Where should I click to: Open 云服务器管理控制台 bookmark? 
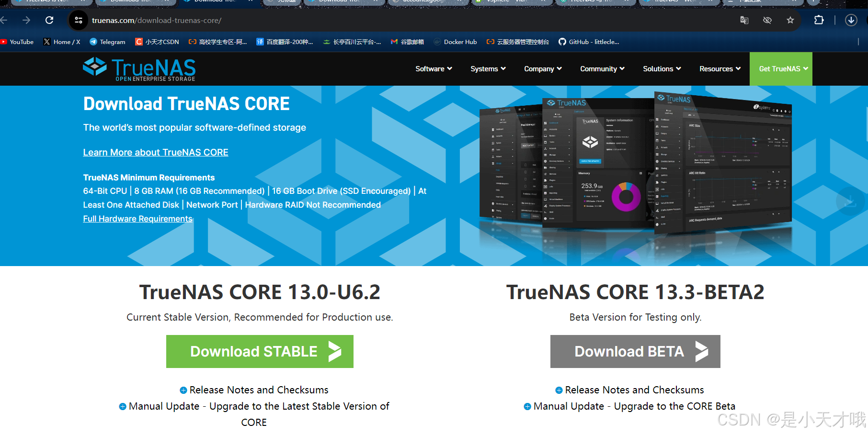[518, 42]
